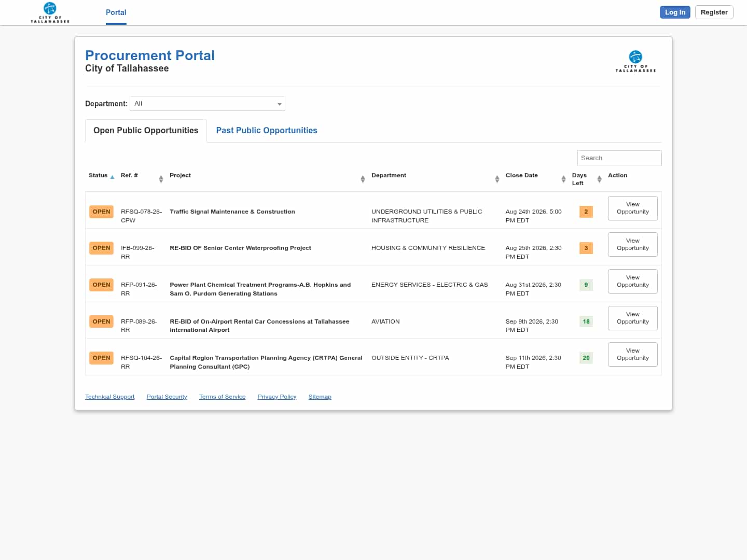
Task: Click the Log In button
Action: (675, 12)
